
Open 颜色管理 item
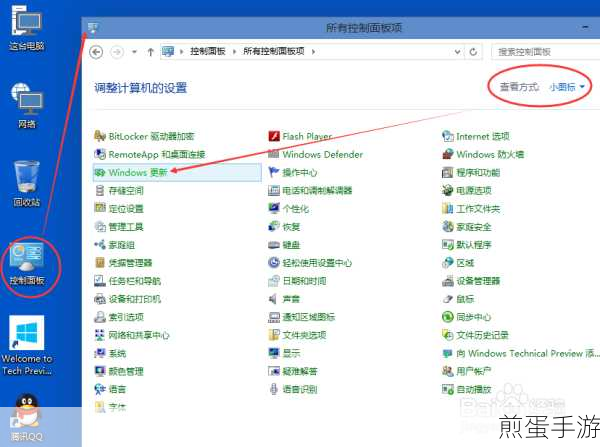[x=119, y=371]
